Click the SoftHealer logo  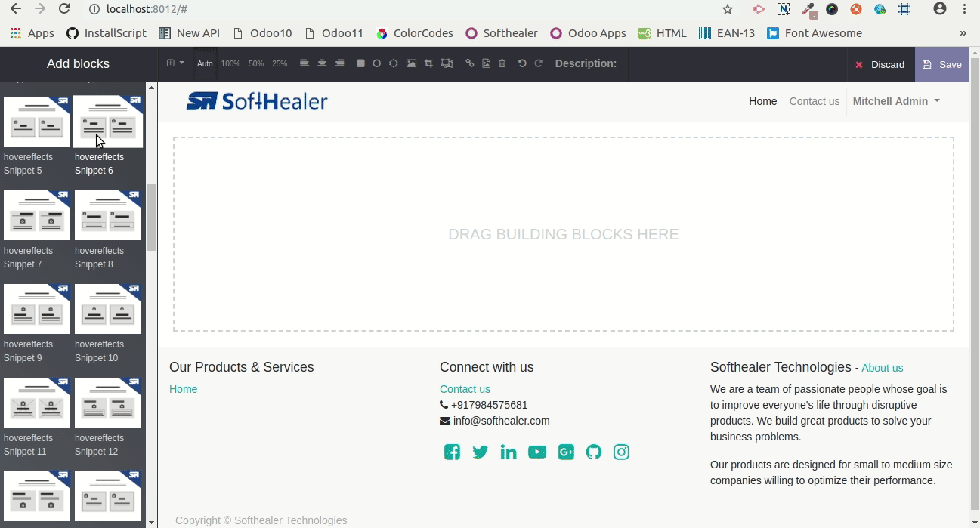pyautogui.click(x=257, y=101)
